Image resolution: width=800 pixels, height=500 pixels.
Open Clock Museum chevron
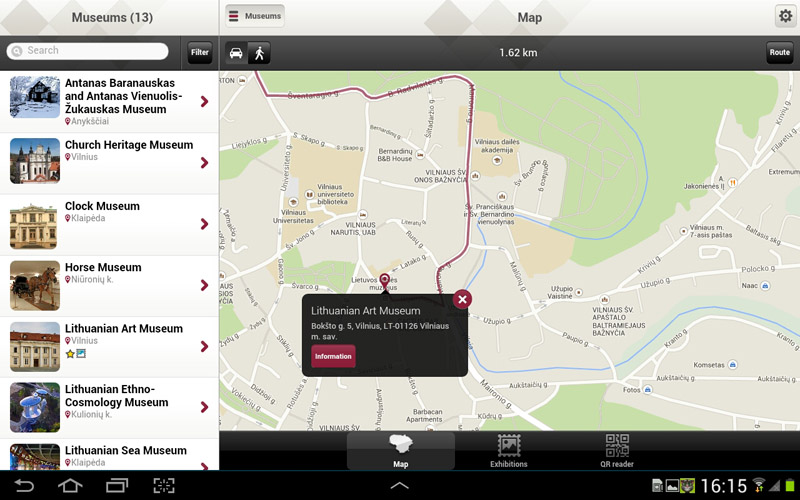click(205, 223)
